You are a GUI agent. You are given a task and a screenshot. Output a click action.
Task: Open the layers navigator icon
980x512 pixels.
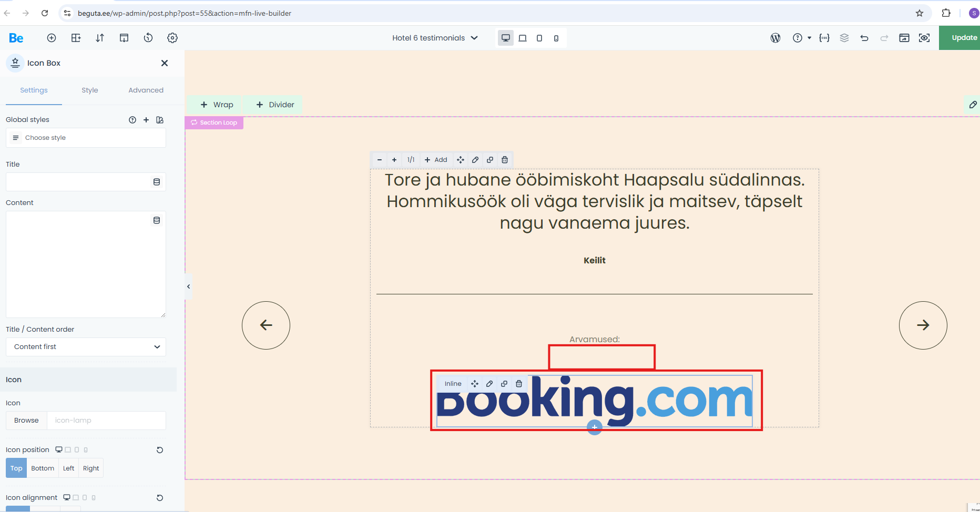tap(844, 38)
